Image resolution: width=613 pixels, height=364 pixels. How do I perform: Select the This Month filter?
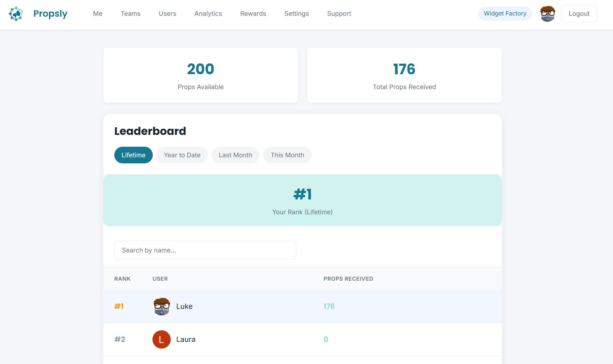[287, 155]
